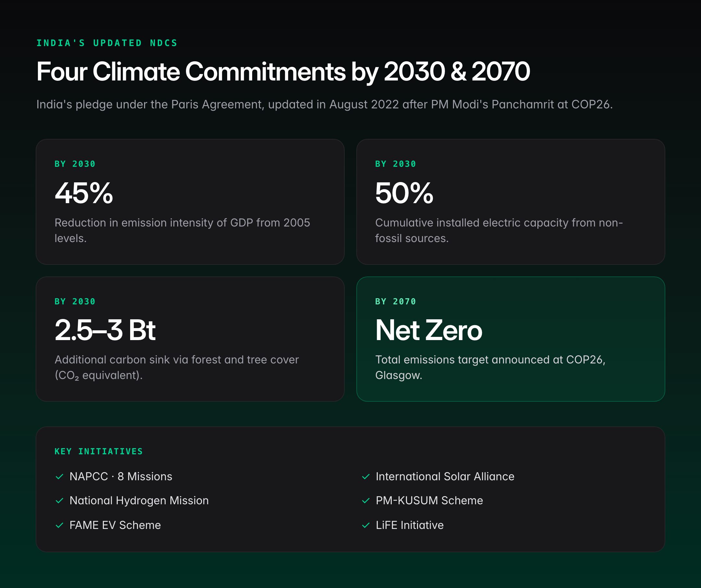
Task: Click the "BY 2070" label
Action: [396, 301]
